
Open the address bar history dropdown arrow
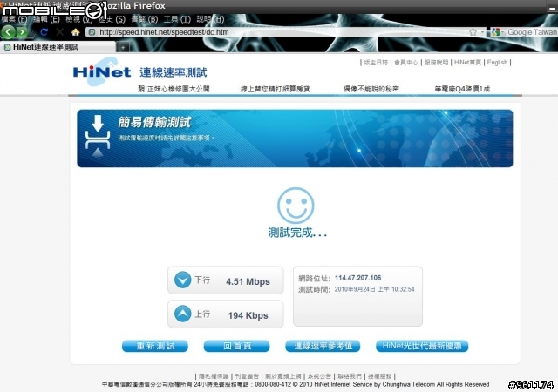pos(482,32)
